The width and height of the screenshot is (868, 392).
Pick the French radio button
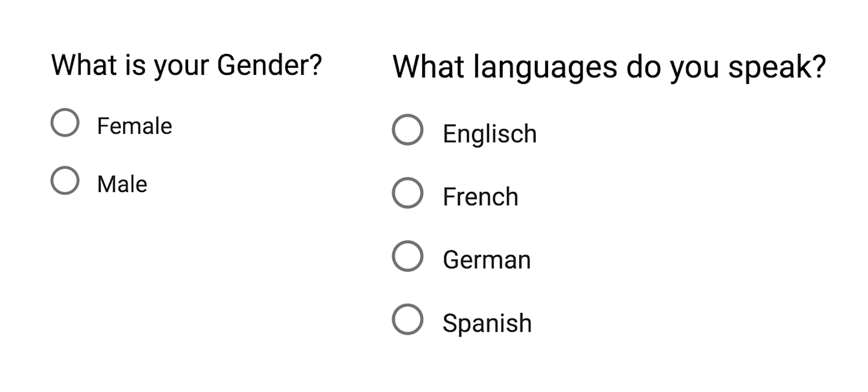pyautogui.click(x=407, y=193)
